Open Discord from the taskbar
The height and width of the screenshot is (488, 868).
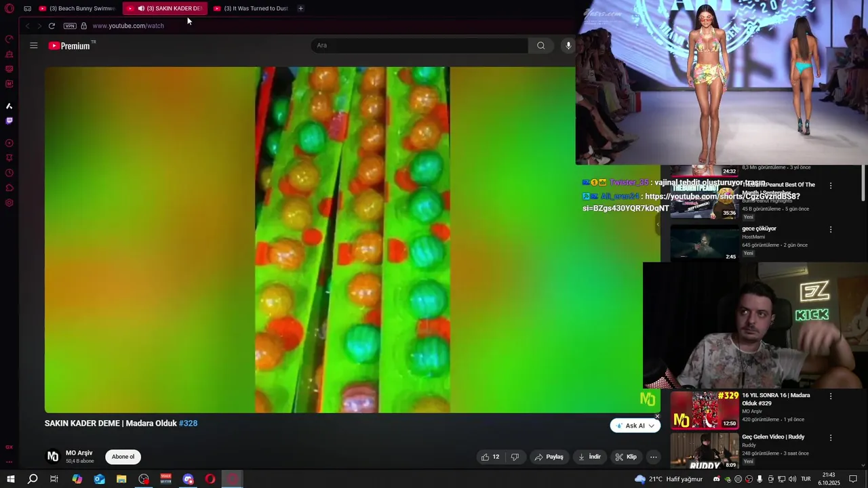tap(189, 479)
